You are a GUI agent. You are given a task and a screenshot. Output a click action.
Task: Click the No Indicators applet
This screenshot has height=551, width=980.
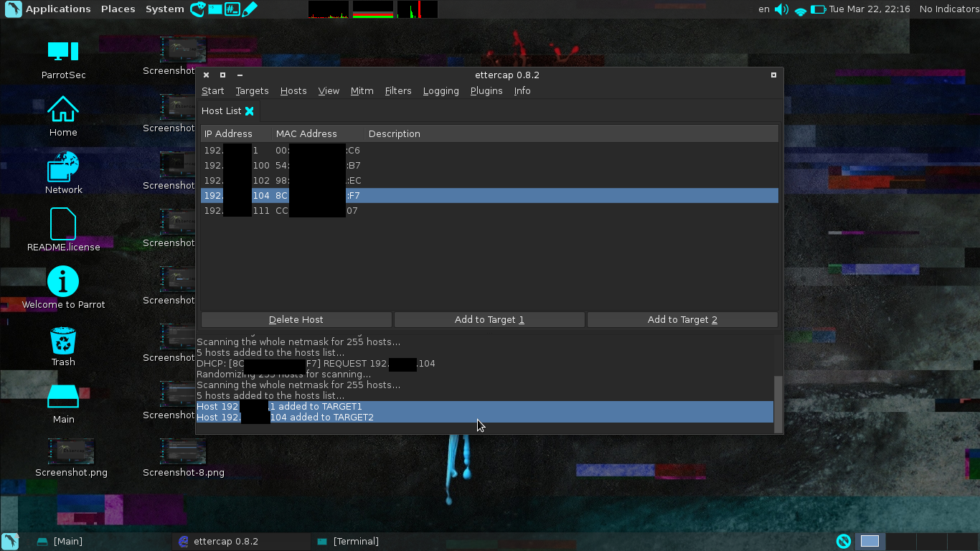(949, 9)
